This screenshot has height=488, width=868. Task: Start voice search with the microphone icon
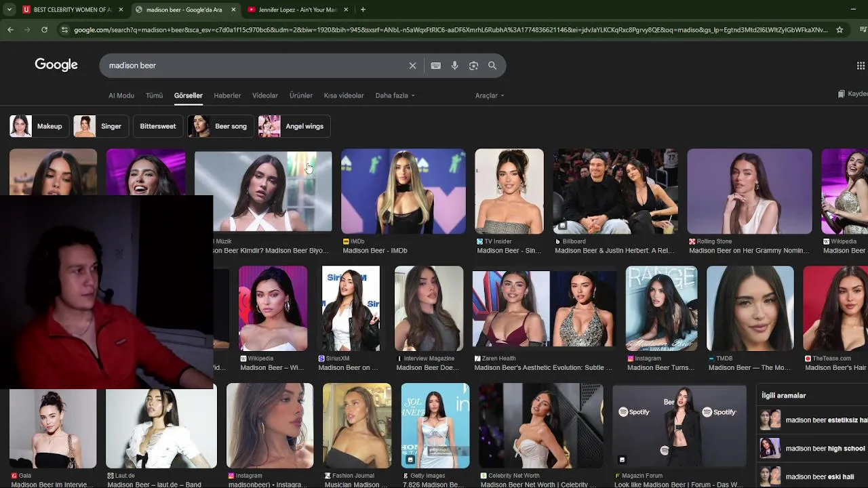tap(455, 66)
